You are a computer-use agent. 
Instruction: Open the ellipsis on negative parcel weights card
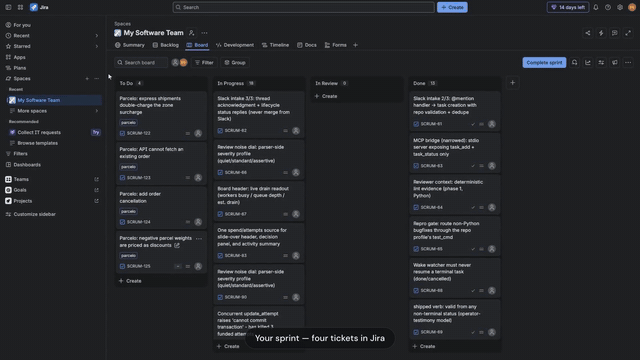pyautogui.click(x=199, y=238)
